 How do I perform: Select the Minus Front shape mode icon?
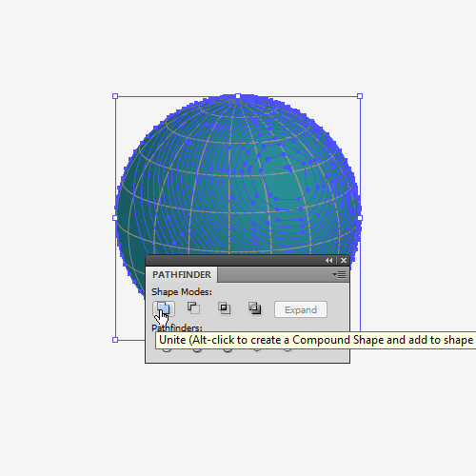[x=193, y=308]
